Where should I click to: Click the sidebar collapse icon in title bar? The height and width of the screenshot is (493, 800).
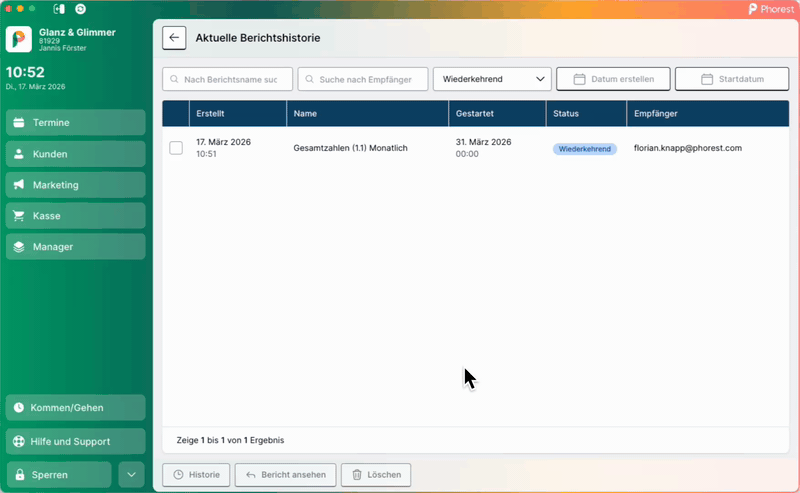click(60, 8)
